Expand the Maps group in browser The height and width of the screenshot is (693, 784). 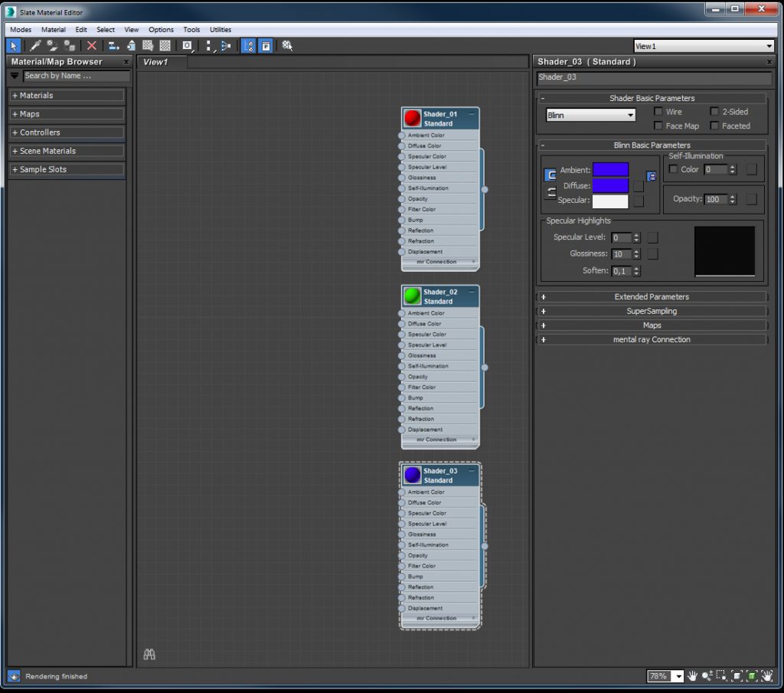[67, 113]
